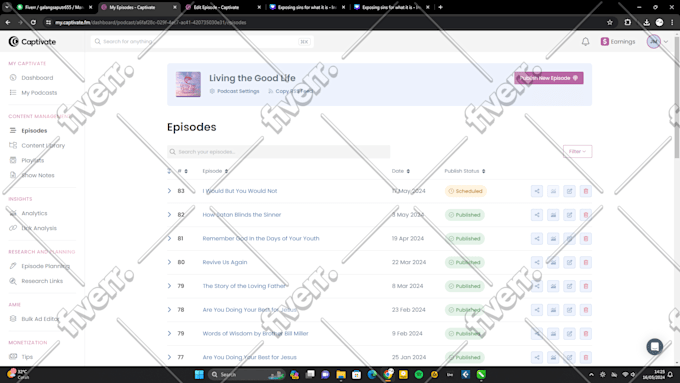Image resolution: width=680 pixels, height=383 pixels.
Task: Open Show Notes sidebar item
Action: [x=38, y=175]
